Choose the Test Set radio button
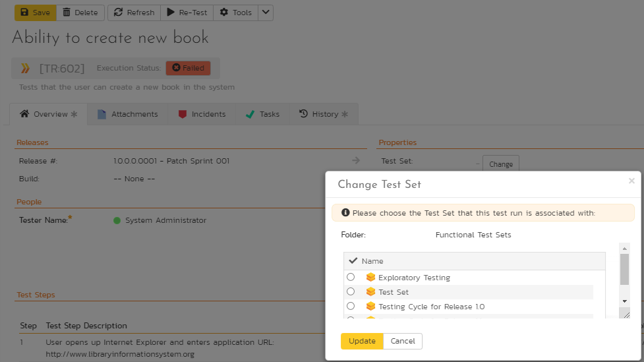The width and height of the screenshot is (644, 362). tap(351, 291)
